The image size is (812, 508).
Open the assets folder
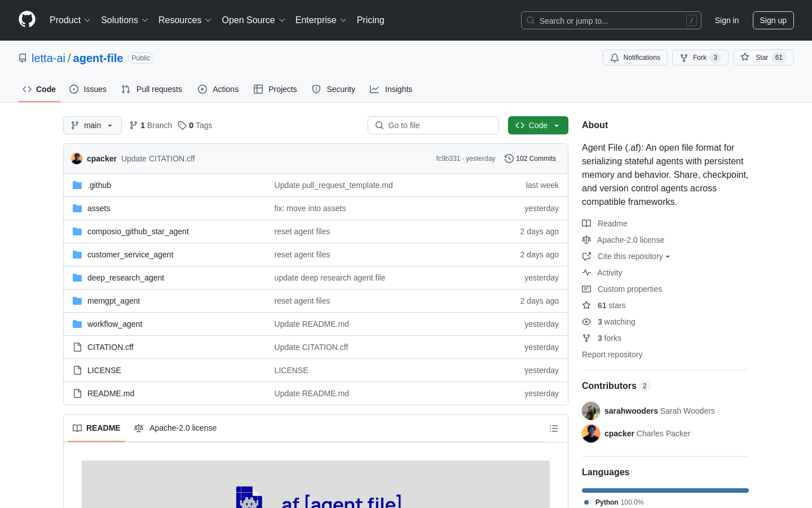point(99,208)
